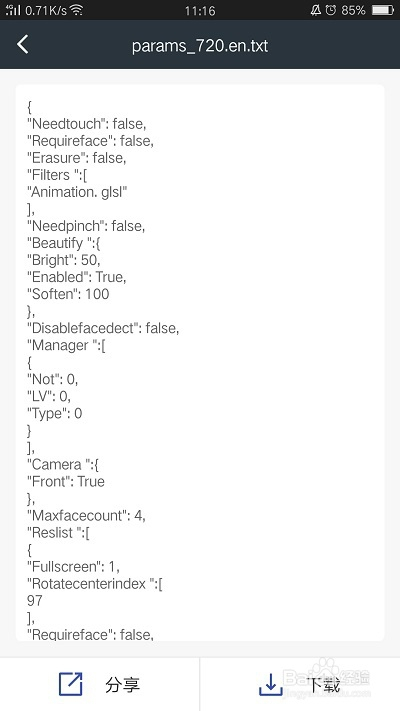Tap the muted bell notification icon
Image resolution: width=400 pixels, height=711 pixels.
tap(316, 10)
